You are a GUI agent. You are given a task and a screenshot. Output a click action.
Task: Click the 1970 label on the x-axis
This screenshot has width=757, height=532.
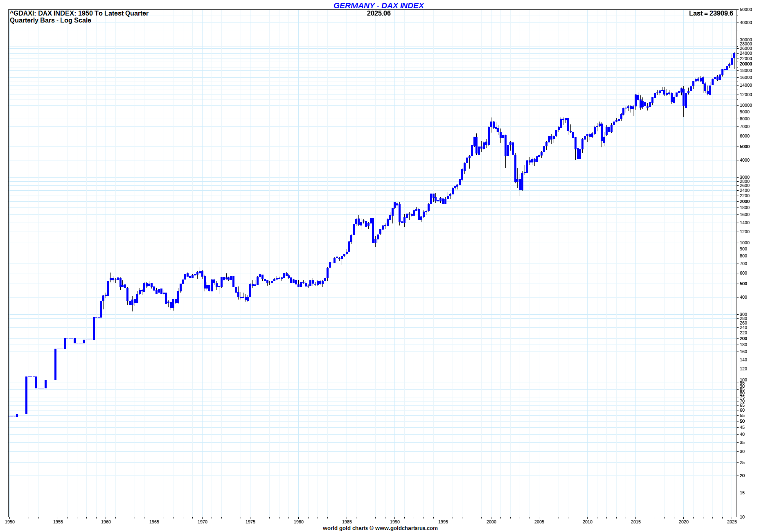coord(203,522)
